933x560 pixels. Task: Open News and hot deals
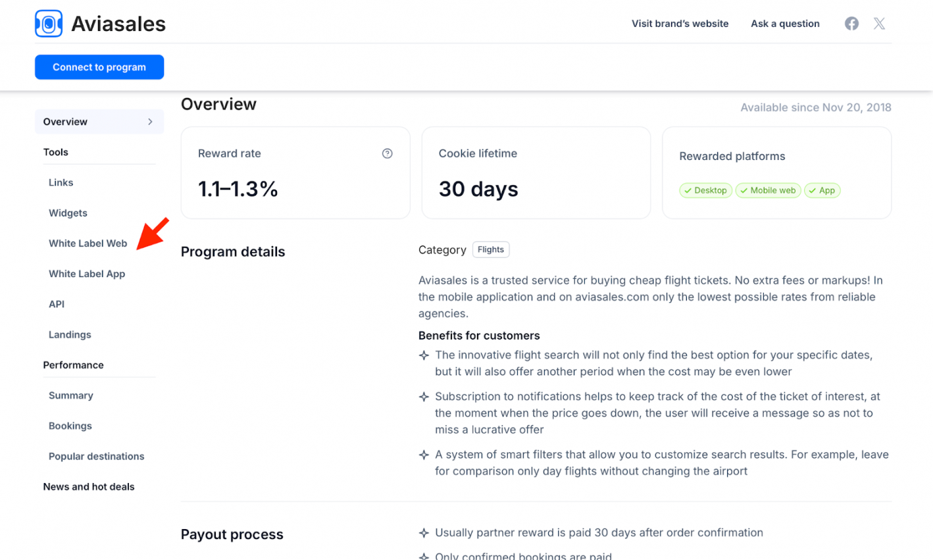[x=89, y=487]
